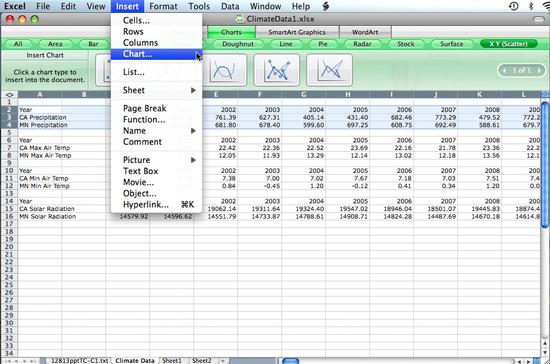Expand the Sheet submenu arrow
The height and width of the screenshot is (364, 550).
(193, 90)
